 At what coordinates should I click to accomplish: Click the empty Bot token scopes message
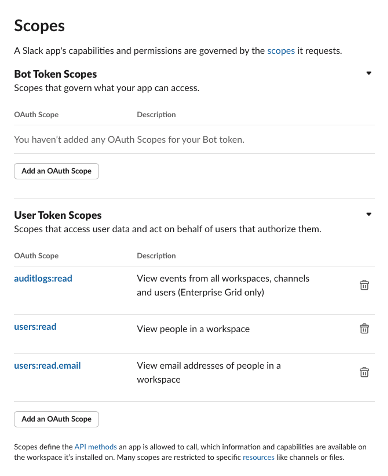click(x=129, y=140)
